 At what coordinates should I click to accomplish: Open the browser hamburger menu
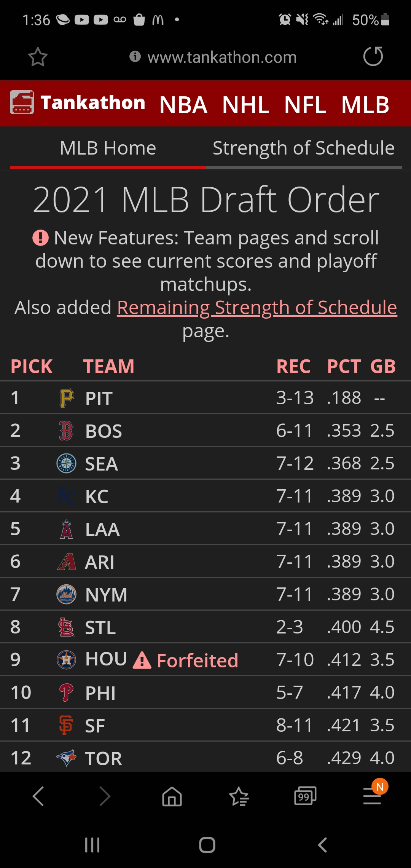click(372, 796)
